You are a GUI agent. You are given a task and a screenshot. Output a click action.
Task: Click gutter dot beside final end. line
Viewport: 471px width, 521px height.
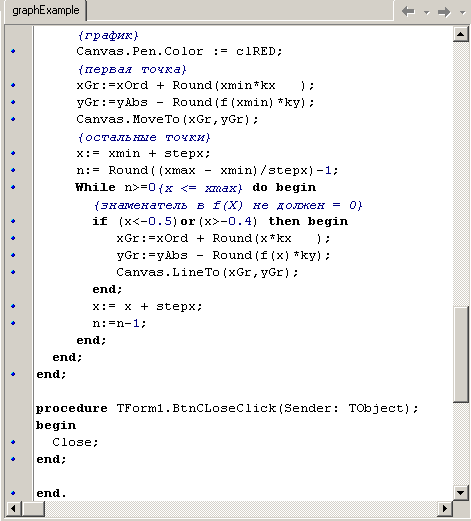[13, 493]
